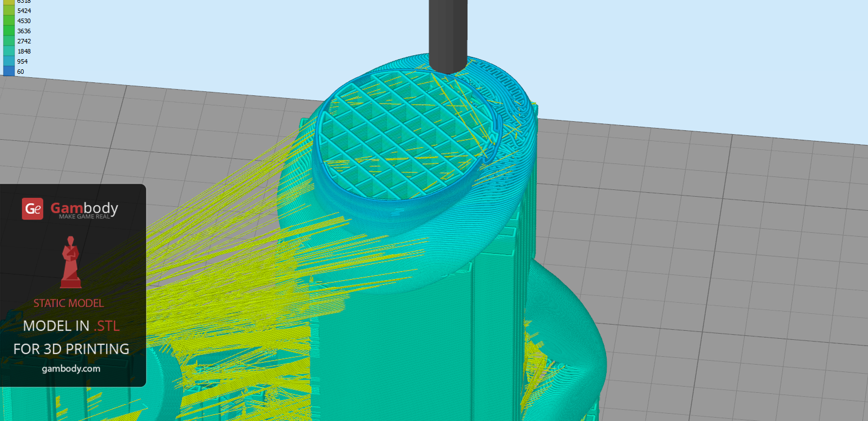Click the MODEL IN .STL text
The width and height of the screenshot is (868, 421).
pos(71,326)
